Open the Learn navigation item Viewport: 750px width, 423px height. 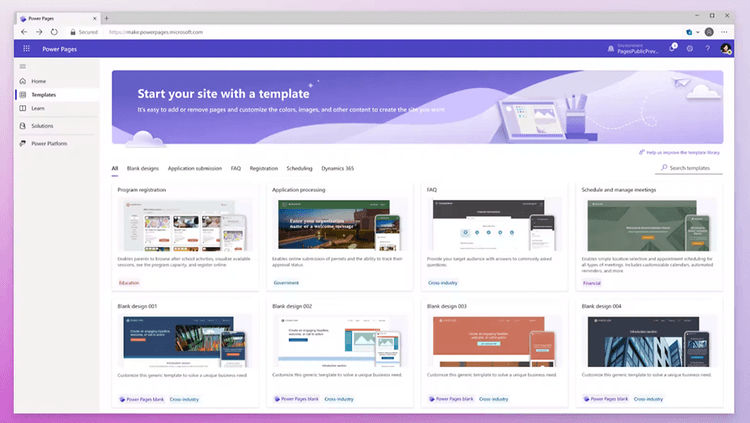pyautogui.click(x=56, y=108)
